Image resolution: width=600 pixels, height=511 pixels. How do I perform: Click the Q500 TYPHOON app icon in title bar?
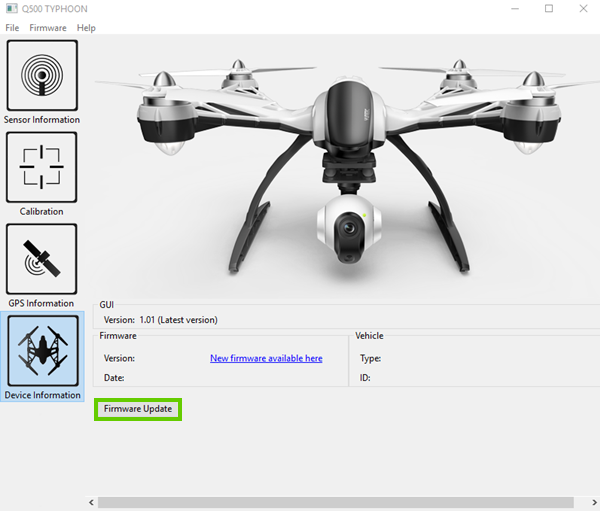click(11, 8)
